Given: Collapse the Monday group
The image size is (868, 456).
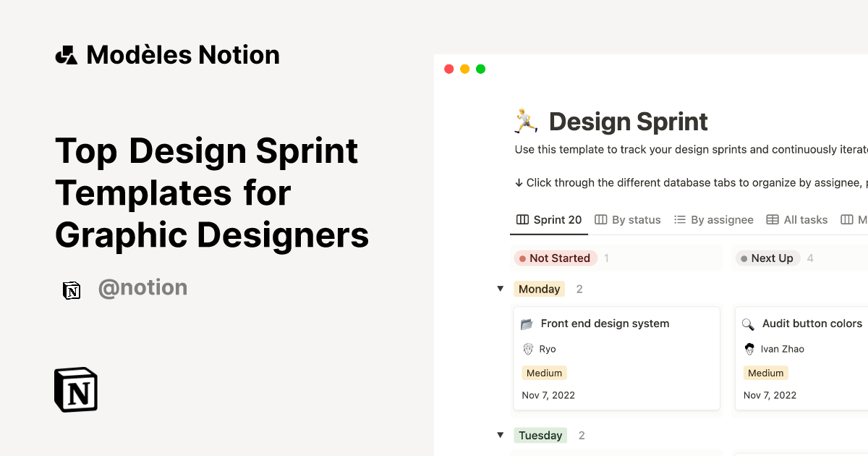Looking at the screenshot, I should click(501, 289).
